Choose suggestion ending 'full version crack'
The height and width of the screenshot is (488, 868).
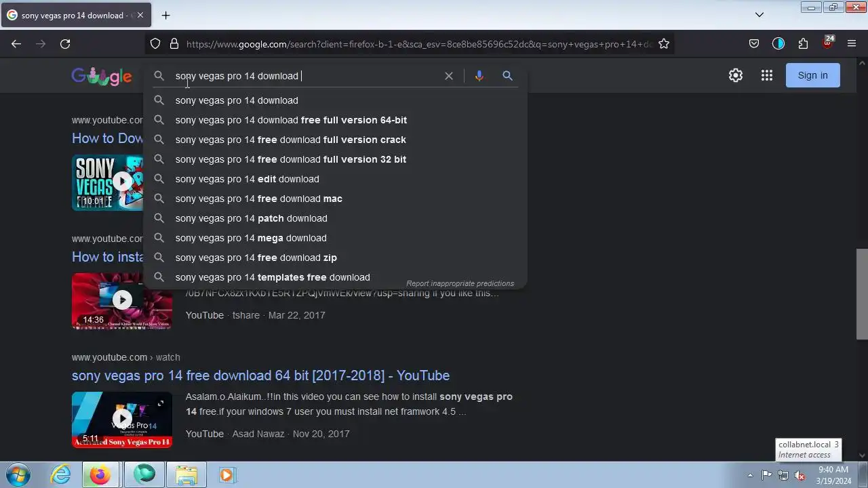point(335,140)
